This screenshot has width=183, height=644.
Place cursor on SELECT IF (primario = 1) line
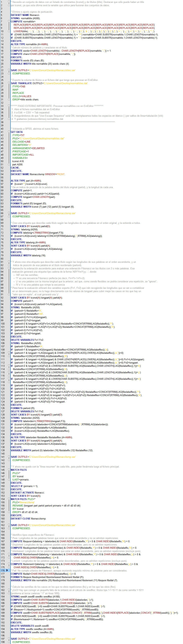point(24,486)
